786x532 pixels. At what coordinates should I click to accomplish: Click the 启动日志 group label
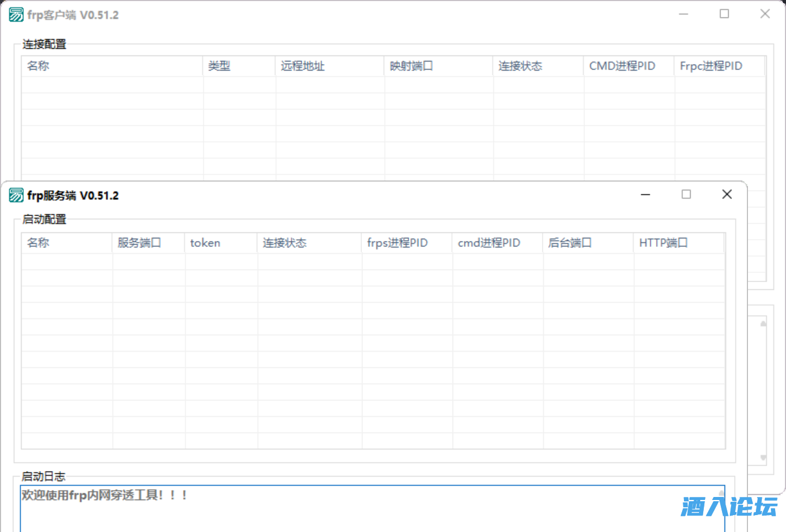[44, 477]
